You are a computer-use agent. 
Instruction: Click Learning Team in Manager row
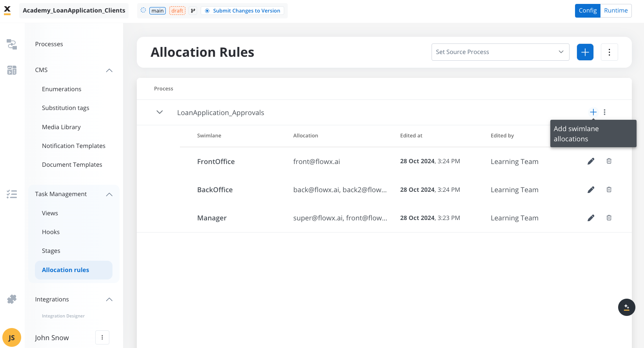pos(515,218)
